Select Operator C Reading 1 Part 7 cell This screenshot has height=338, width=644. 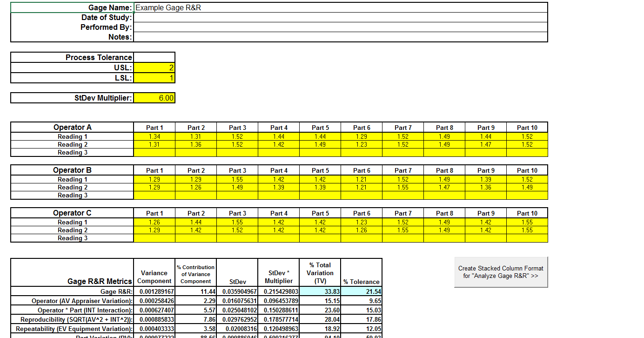tap(403, 222)
